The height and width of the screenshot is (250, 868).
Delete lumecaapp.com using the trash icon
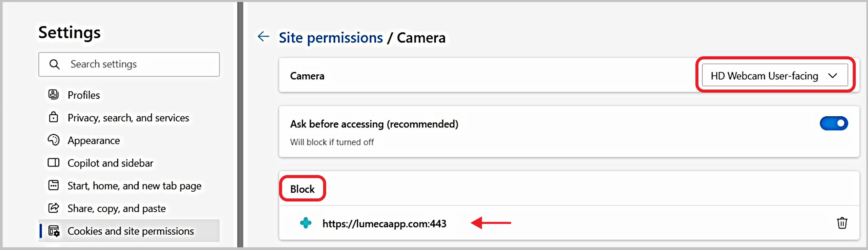click(x=842, y=223)
